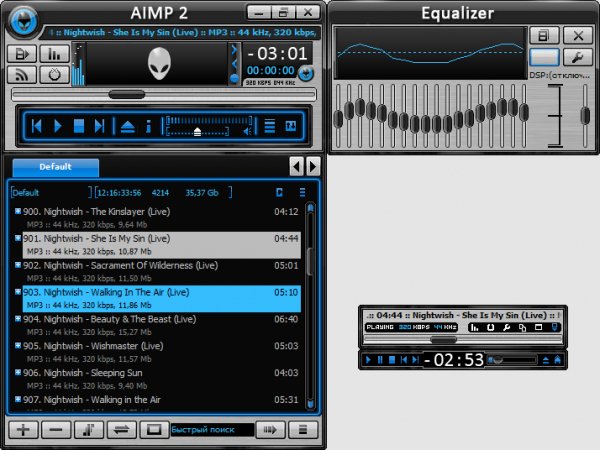The width and height of the screenshot is (600, 450).
Task: Select the Default playlist tab
Action: (55, 167)
